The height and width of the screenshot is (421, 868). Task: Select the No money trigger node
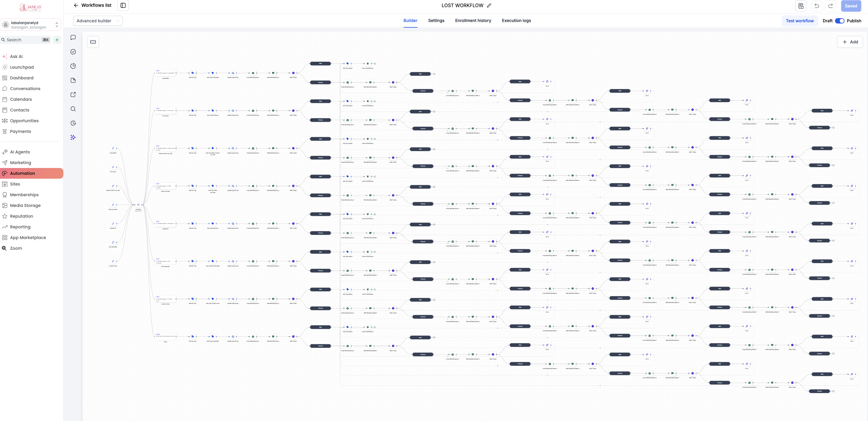113,167
